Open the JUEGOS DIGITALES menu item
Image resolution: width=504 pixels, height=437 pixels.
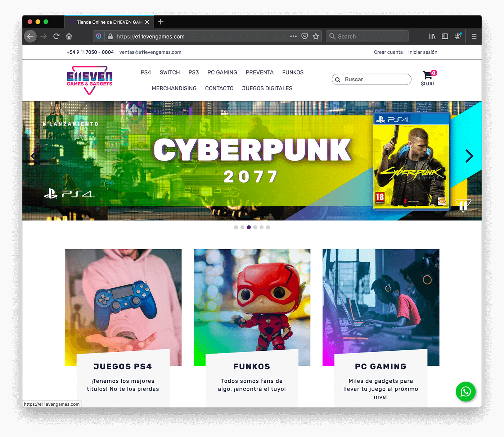[267, 88]
